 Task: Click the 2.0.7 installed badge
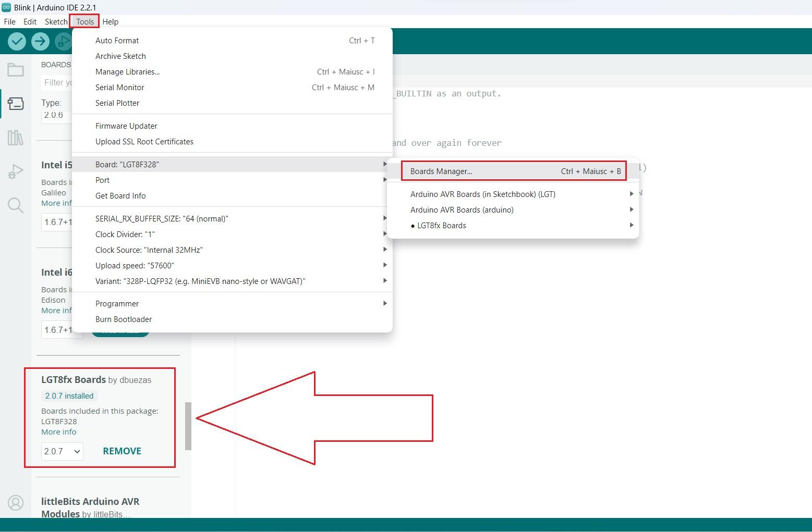click(x=69, y=396)
